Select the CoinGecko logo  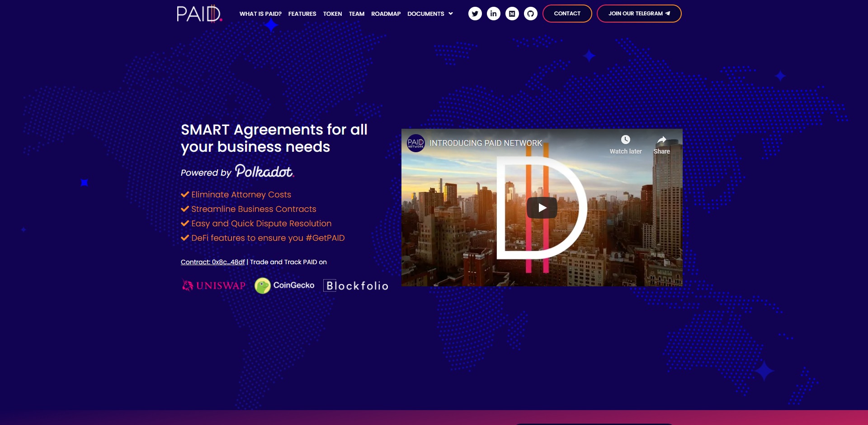click(x=284, y=285)
